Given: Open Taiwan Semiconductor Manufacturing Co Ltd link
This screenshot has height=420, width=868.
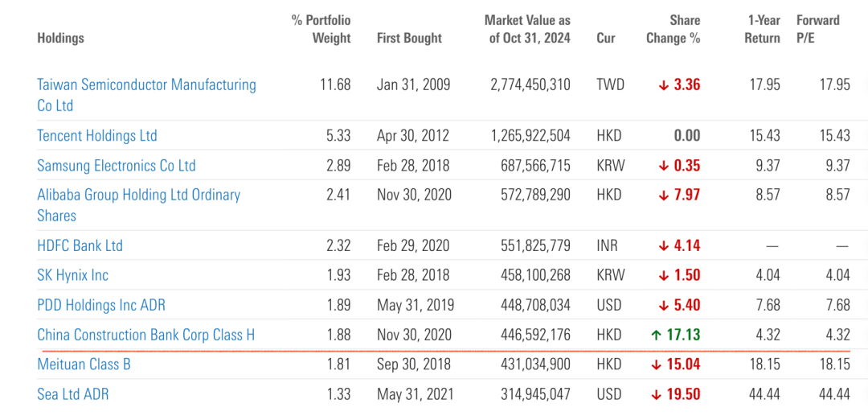Looking at the screenshot, I should pos(147,95).
